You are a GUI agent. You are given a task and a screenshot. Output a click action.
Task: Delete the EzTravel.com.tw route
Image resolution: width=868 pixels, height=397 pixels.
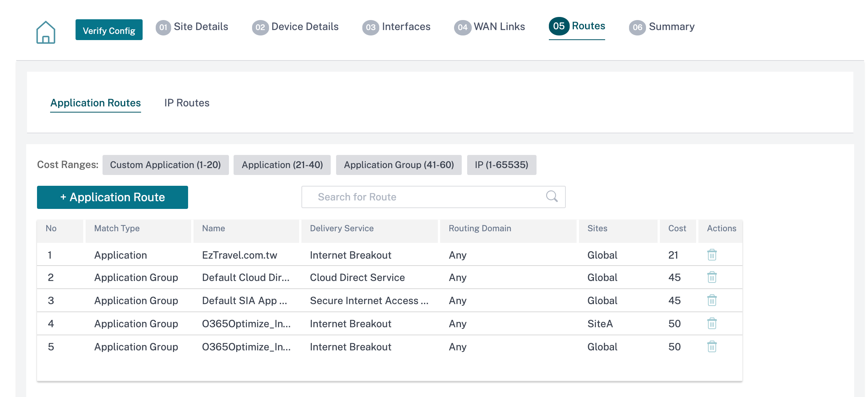pos(712,255)
